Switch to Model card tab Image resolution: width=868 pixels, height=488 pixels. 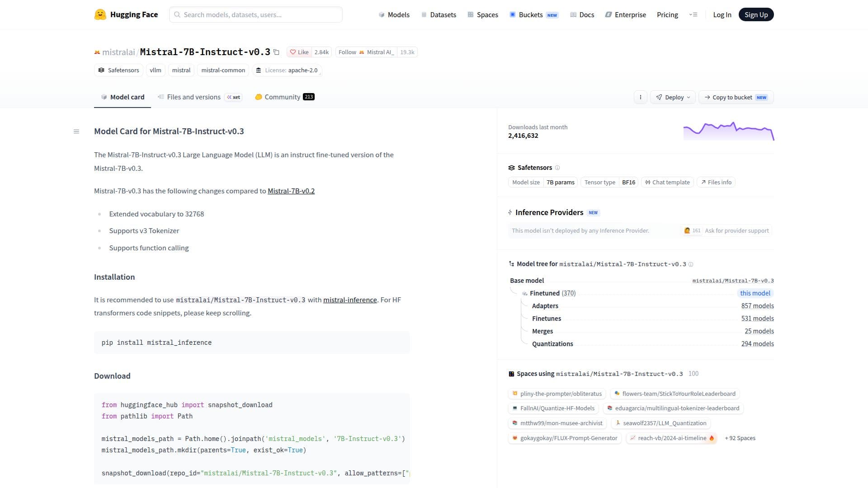[123, 97]
